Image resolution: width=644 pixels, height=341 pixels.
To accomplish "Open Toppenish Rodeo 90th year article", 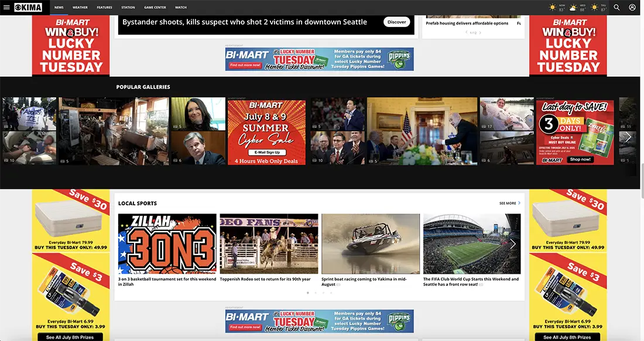I will coord(265,279).
